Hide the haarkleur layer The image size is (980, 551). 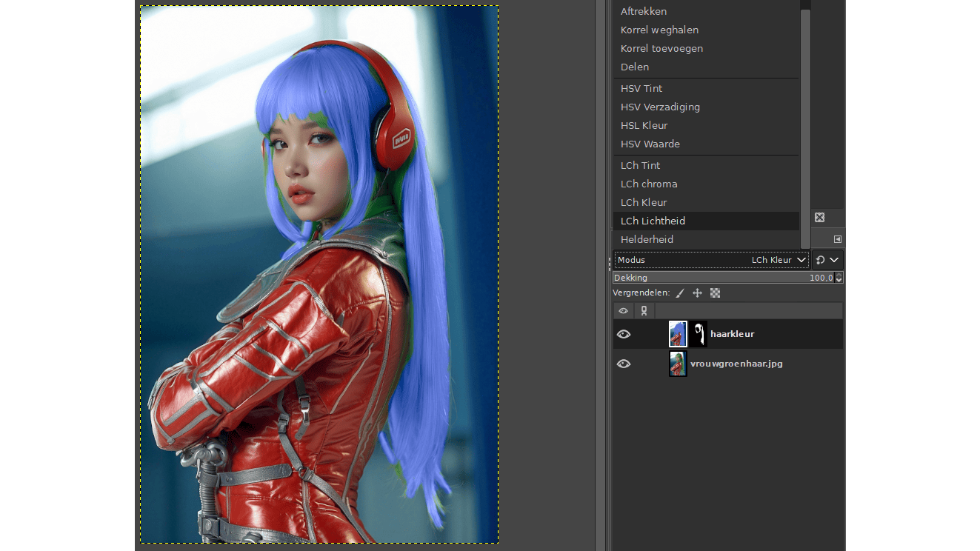pos(624,334)
